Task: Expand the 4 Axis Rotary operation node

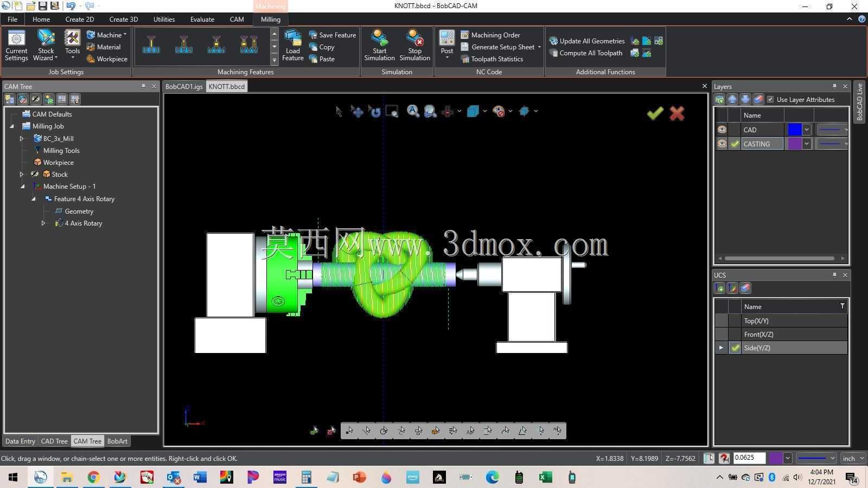Action: coord(43,223)
